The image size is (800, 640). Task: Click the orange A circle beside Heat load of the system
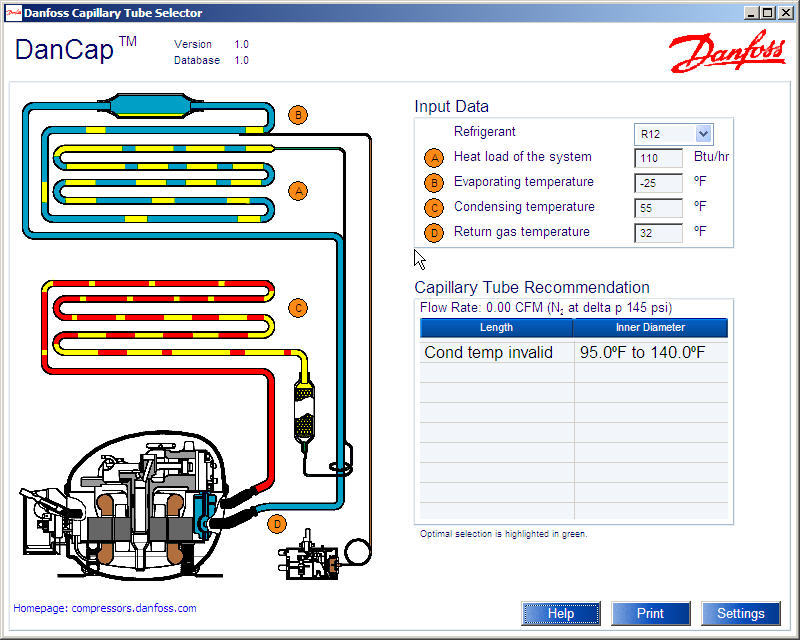[434, 157]
